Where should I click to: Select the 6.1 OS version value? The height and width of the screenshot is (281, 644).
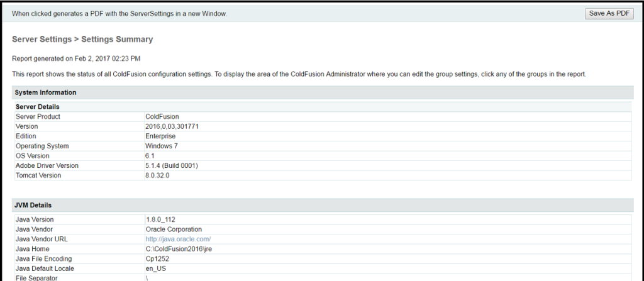(x=150, y=156)
